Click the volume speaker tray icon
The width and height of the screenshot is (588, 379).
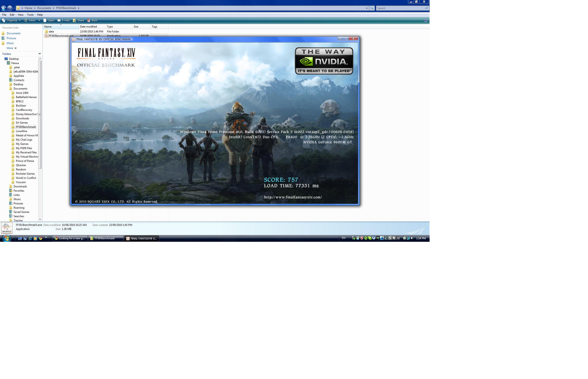(x=412, y=238)
